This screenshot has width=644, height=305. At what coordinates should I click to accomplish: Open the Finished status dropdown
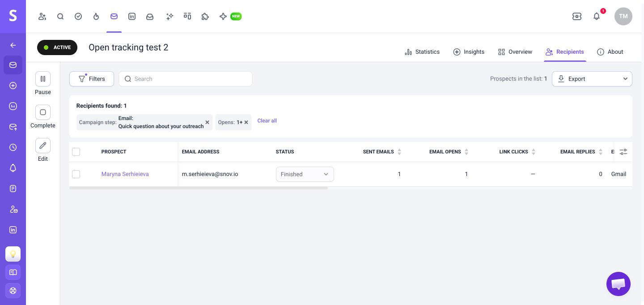point(305,174)
